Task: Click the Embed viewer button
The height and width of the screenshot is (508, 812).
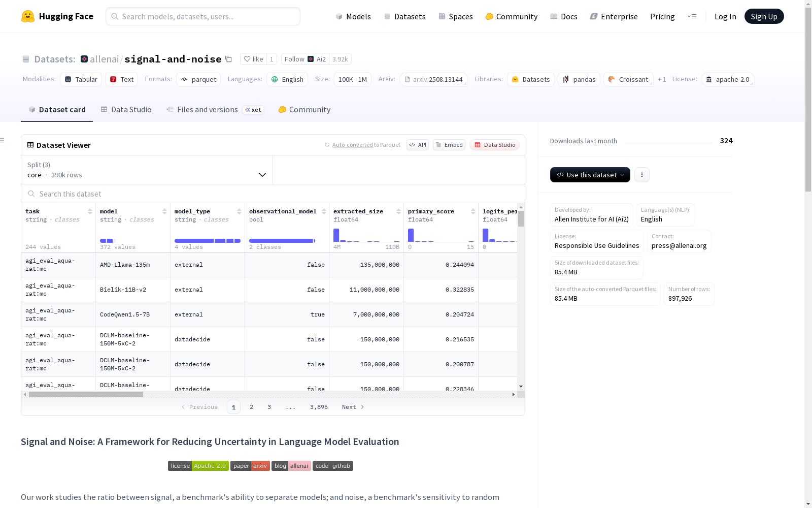Action: coord(449,145)
